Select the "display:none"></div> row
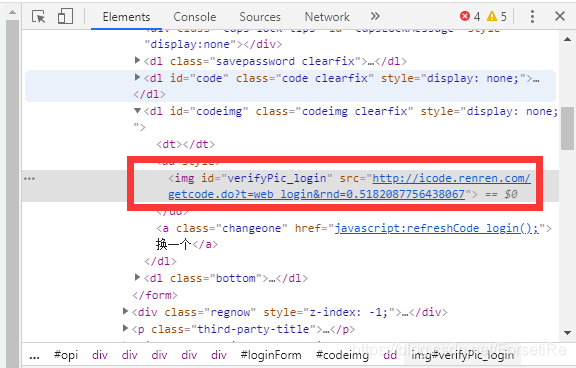The image size is (576, 368). tap(213, 44)
